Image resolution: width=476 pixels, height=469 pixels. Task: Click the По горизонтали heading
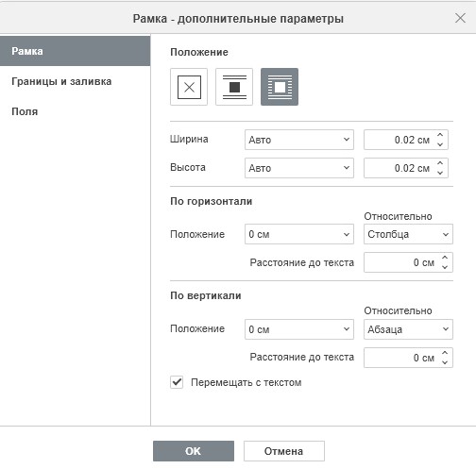(x=212, y=201)
